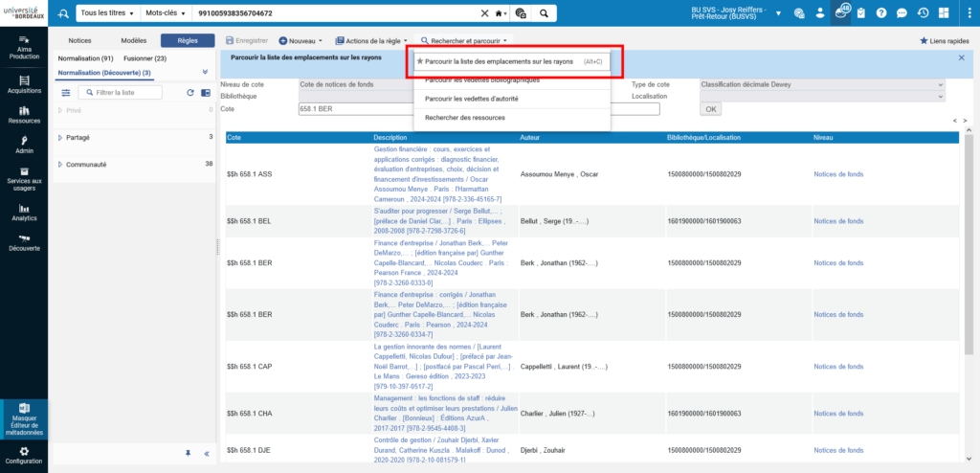The width and height of the screenshot is (980, 473).
Task: Open the Localisation dropdown
Action: pyautogui.click(x=822, y=97)
